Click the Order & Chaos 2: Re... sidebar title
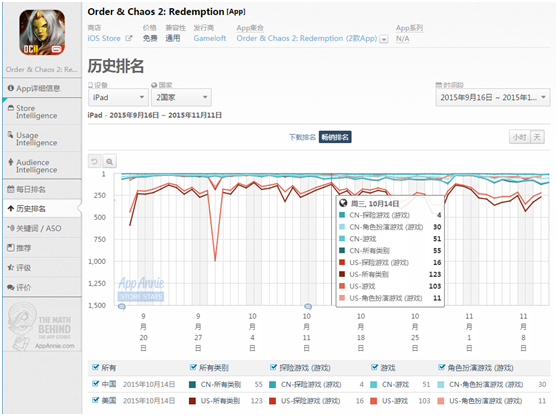This screenshot has width=558, height=416. [x=42, y=69]
